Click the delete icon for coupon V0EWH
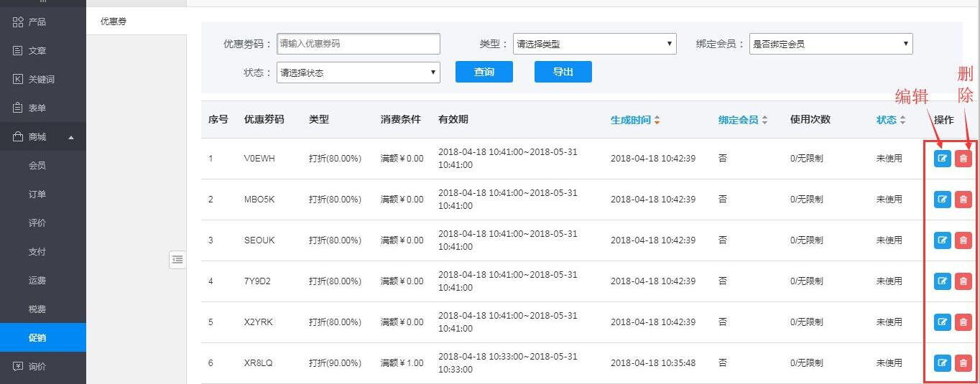 click(x=963, y=159)
